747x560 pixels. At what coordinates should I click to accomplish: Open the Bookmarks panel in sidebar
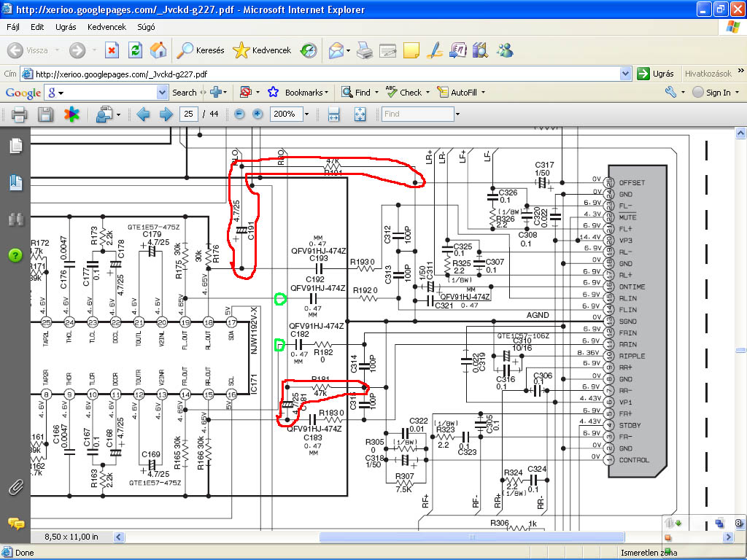click(x=15, y=183)
